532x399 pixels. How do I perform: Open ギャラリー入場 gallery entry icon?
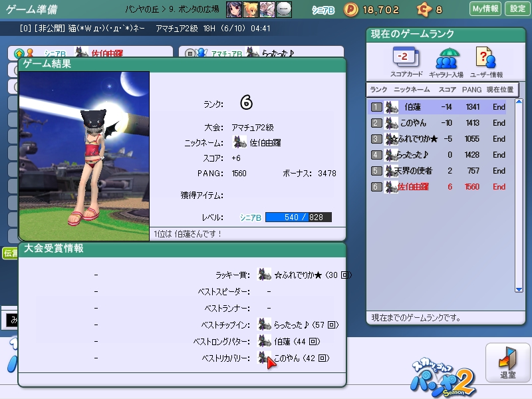446,63
